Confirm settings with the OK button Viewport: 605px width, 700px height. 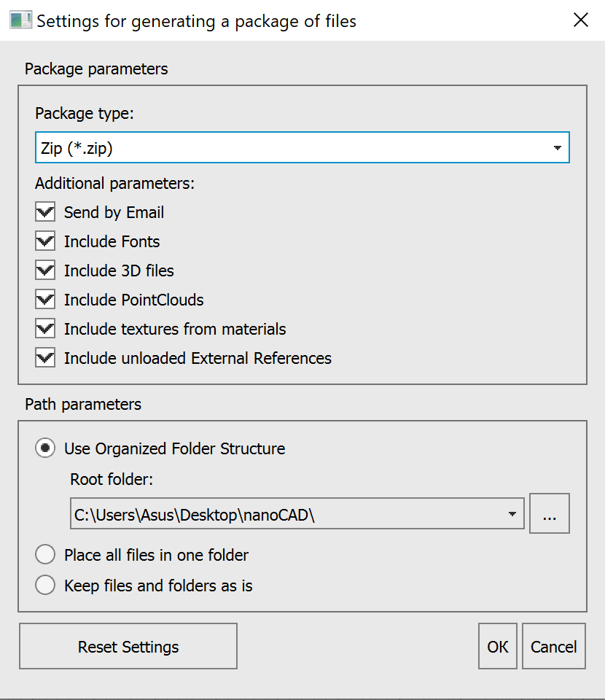pyautogui.click(x=498, y=646)
